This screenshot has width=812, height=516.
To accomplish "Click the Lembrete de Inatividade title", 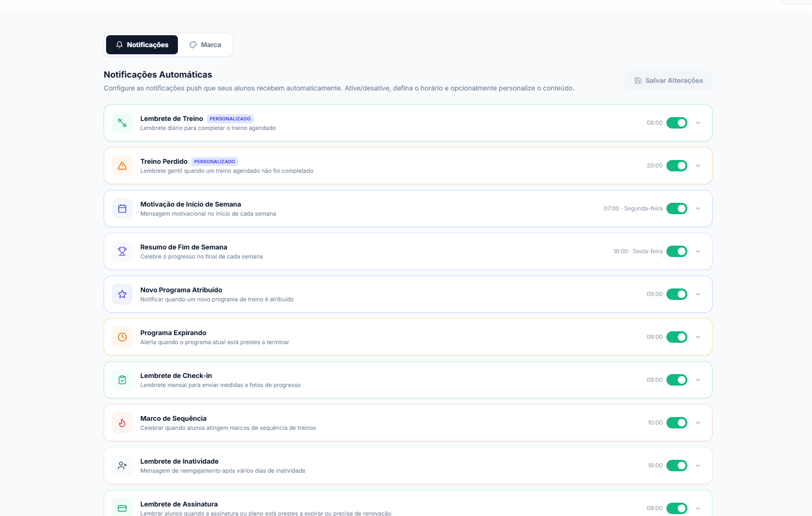I will click(179, 461).
